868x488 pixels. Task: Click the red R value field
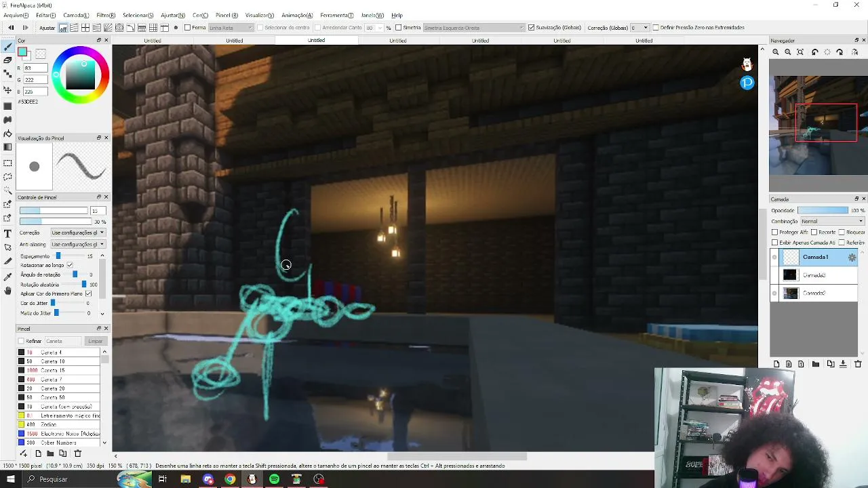[x=35, y=68]
